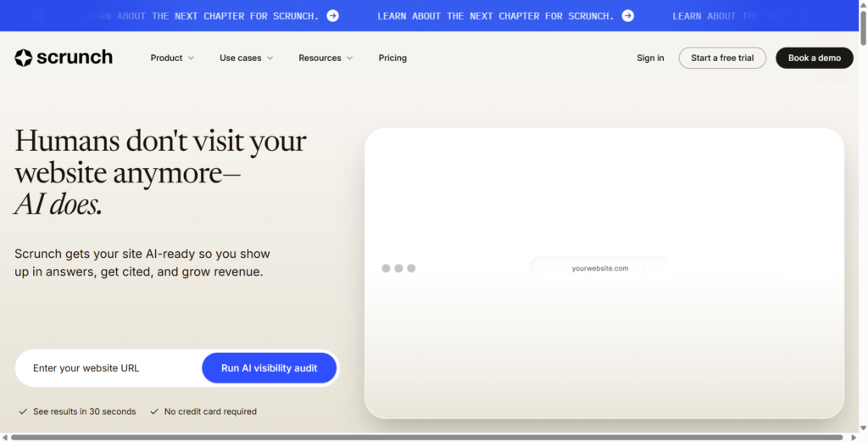Click the vertical scrollbar down arrow

[863, 428]
